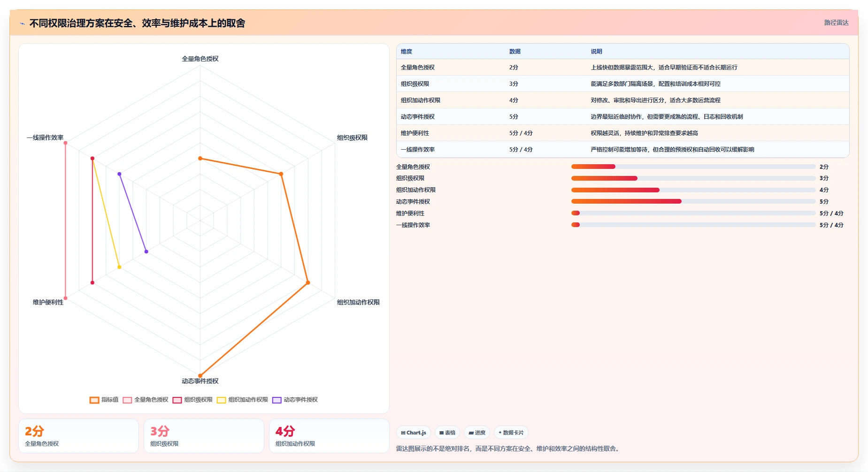Click the 5分 / 4分 value beside 维护便利性 bar
Screen dimensions: 868x472
coord(831,213)
